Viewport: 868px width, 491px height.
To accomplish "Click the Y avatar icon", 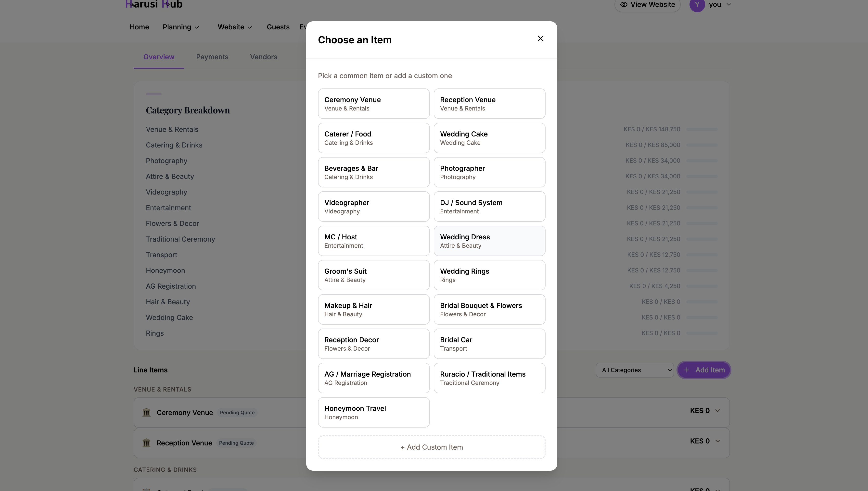I will 697,5.
